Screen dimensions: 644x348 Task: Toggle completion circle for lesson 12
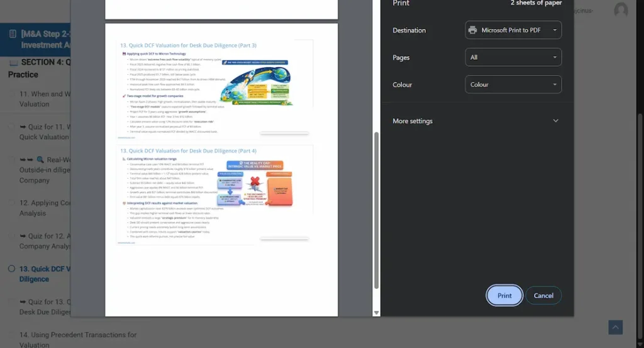[x=11, y=203]
